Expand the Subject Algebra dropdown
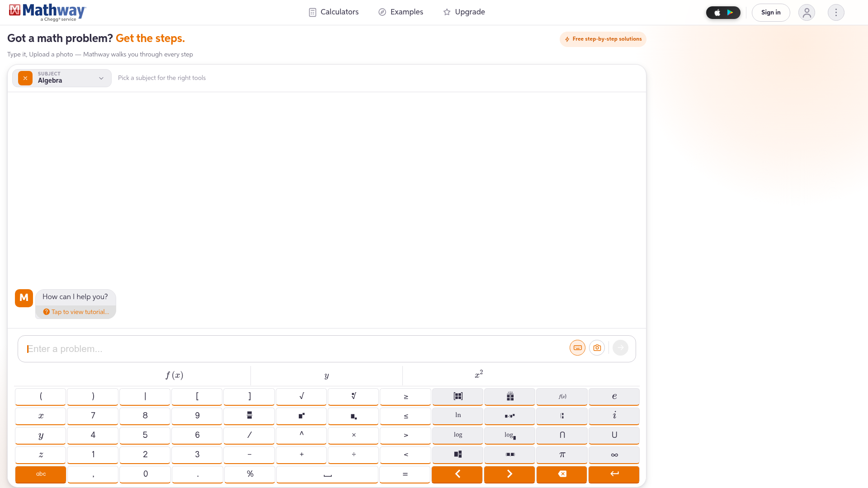This screenshot has width=868, height=488. click(x=62, y=78)
